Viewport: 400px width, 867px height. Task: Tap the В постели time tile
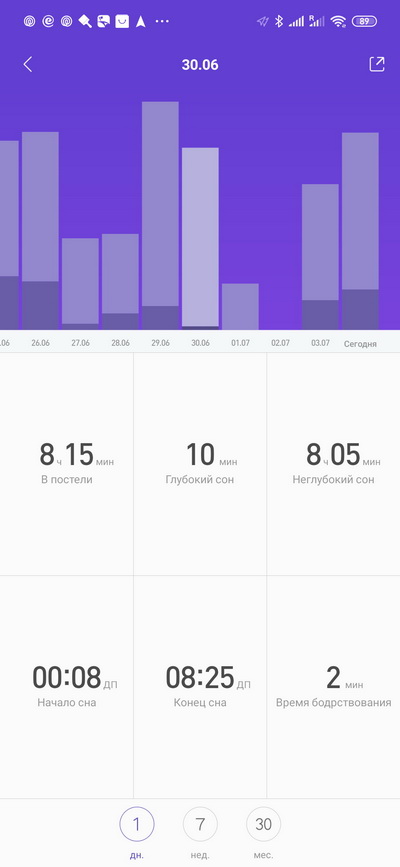click(66, 464)
